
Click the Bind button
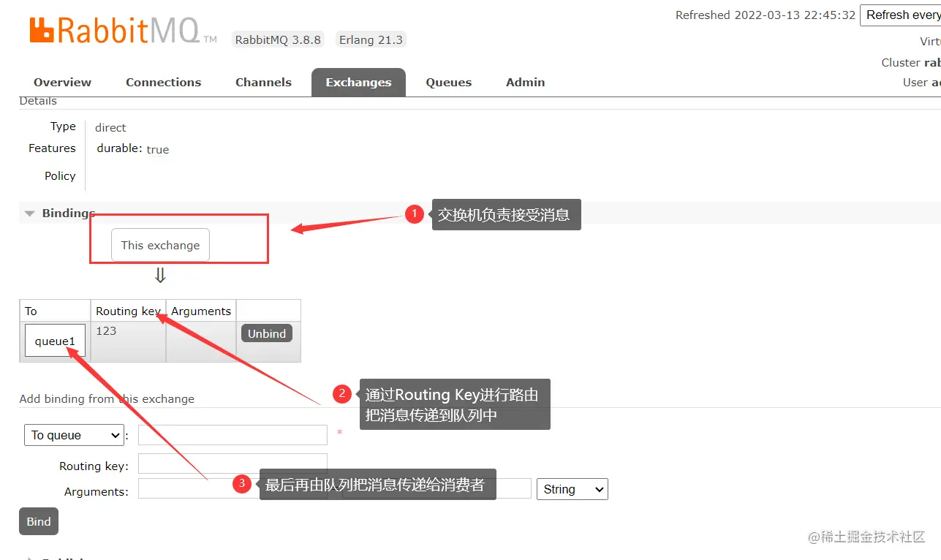39,521
